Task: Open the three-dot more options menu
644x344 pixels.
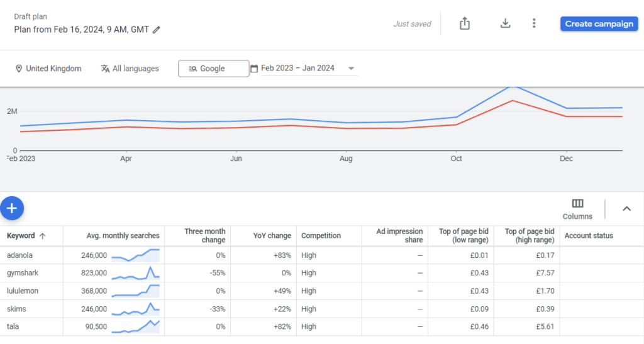Action: pyautogui.click(x=534, y=24)
